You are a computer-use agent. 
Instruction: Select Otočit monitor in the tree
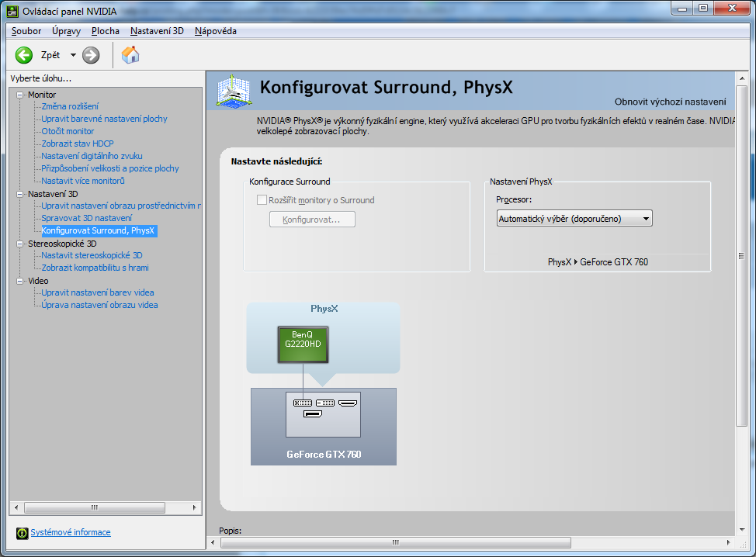tap(68, 132)
